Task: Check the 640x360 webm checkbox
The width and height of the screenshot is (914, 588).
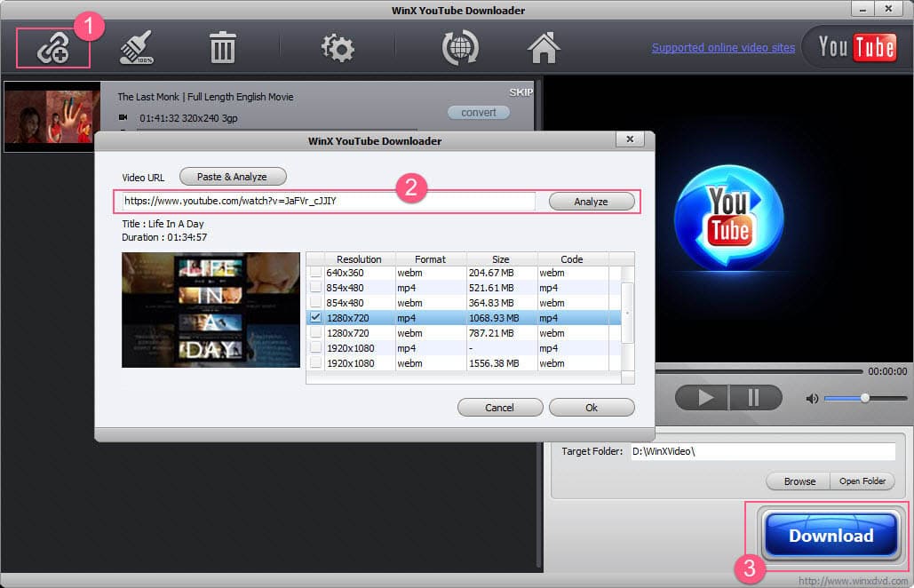Action: click(x=315, y=272)
